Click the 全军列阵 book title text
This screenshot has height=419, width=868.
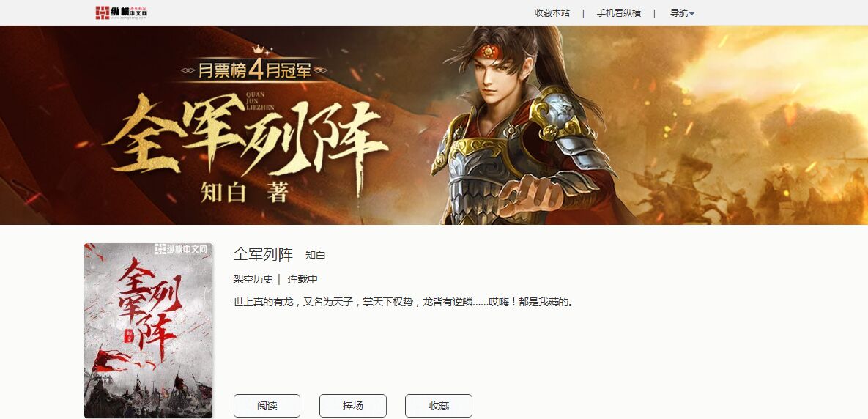pos(264,255)
